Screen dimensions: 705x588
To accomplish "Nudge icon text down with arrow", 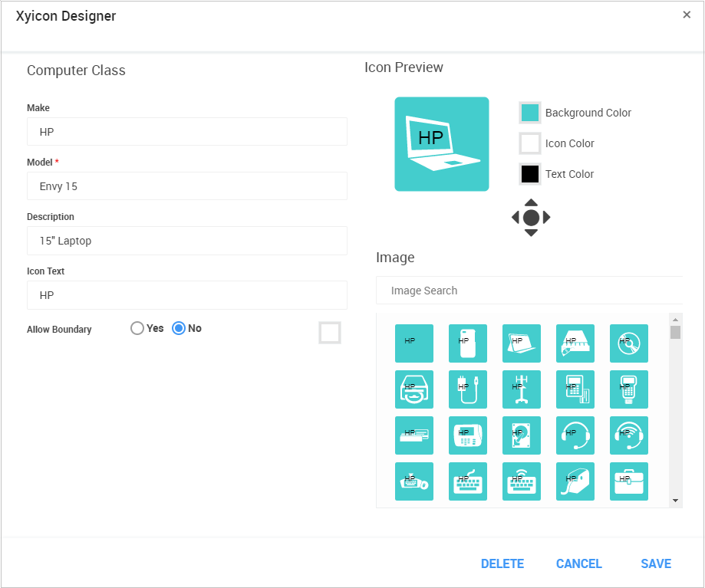I will 531,233.
